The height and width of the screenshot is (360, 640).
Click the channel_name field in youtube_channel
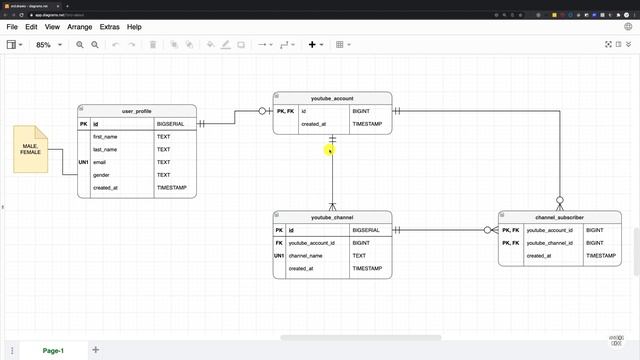306,256
